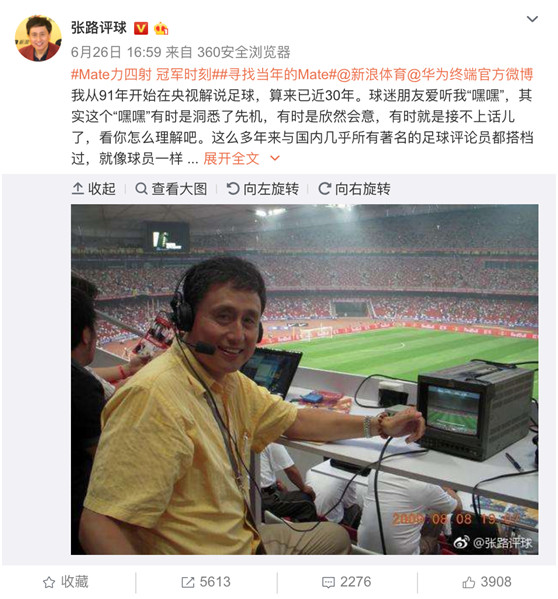Expand full text via 展开全文

click(231, 158)
